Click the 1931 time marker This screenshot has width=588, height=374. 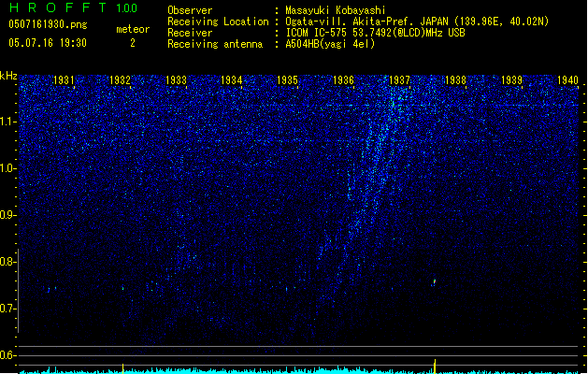click(x=64, y=80)
